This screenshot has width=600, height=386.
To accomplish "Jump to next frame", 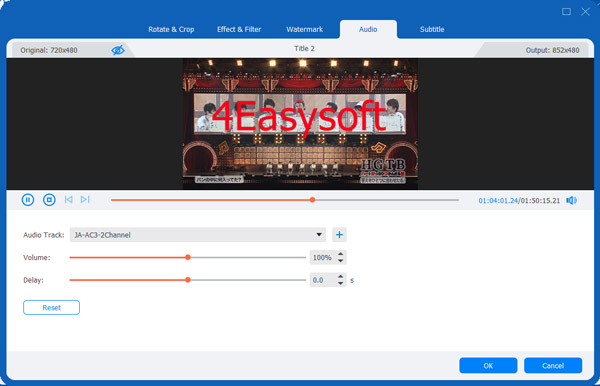I will click(85, 199).
